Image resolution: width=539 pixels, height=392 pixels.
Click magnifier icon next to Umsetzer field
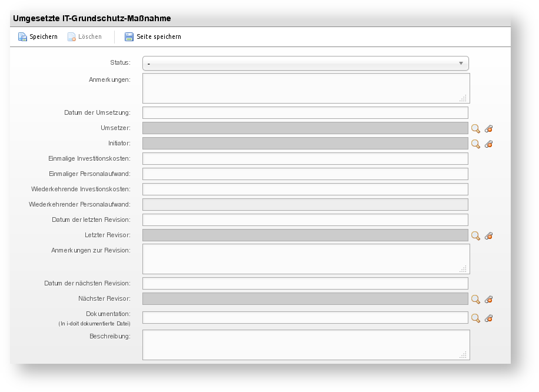[x=475, y=128]
